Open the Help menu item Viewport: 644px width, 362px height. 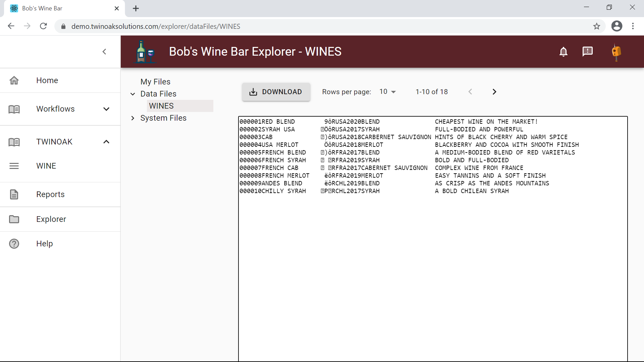tap(60, 244)
